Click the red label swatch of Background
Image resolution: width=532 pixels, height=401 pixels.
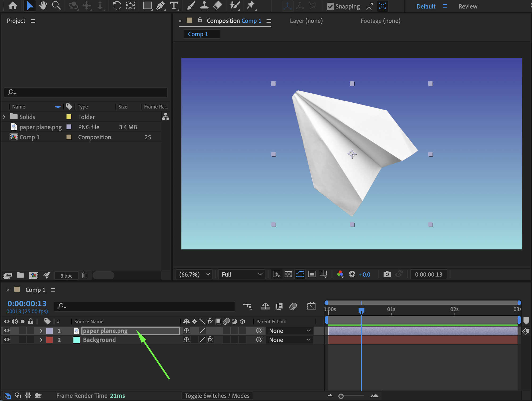coord(49,340)
